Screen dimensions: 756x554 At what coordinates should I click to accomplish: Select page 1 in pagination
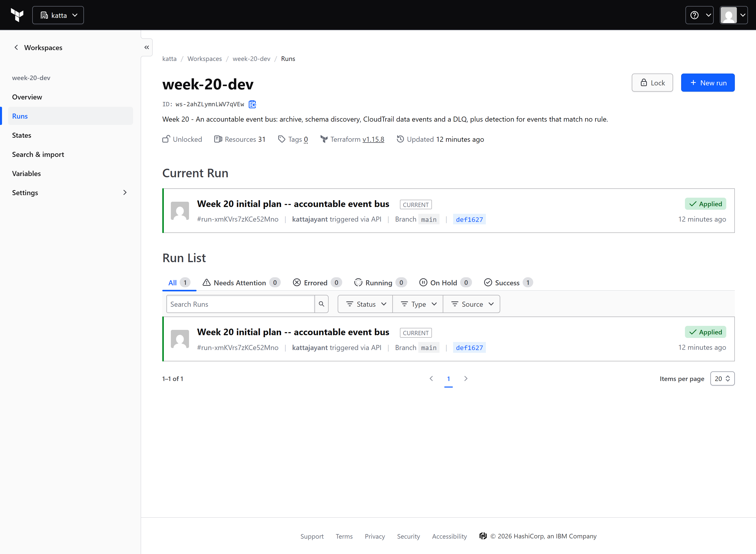(448, 379)
